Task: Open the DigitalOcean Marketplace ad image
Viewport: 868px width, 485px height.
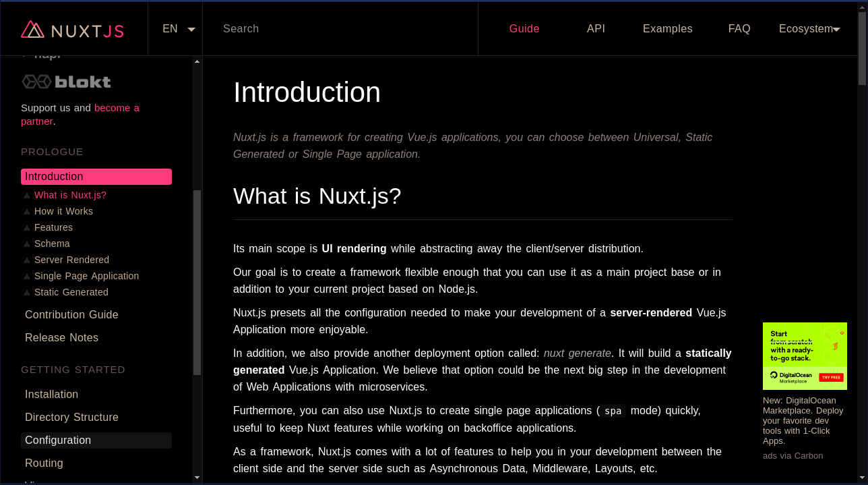Action: [x=805, y=356]
